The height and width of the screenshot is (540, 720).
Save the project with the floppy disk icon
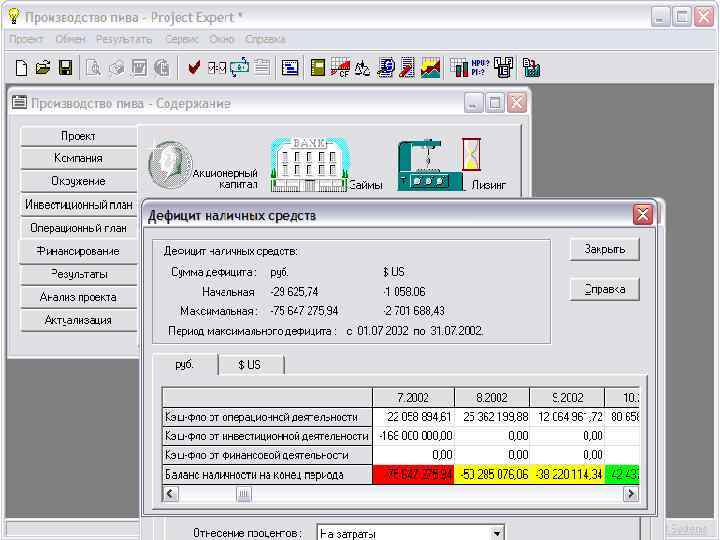[66, 68]
